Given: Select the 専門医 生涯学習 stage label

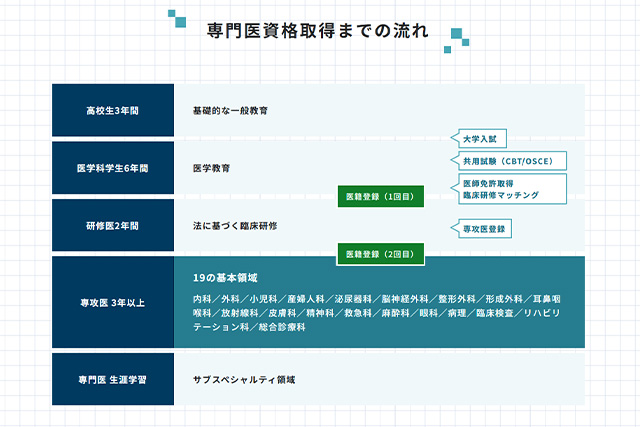Looking at the screenshot, I should coord(113,380).
